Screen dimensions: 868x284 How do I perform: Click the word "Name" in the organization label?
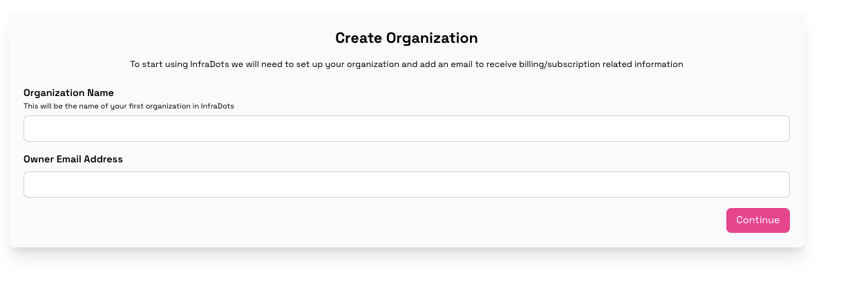pyautogui.click(x=100, y=93)
